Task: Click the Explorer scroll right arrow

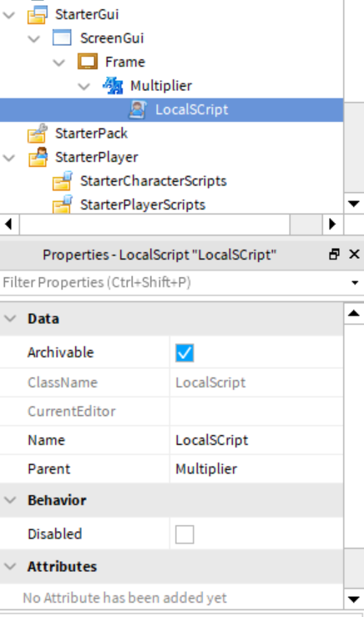Action: 332,225
